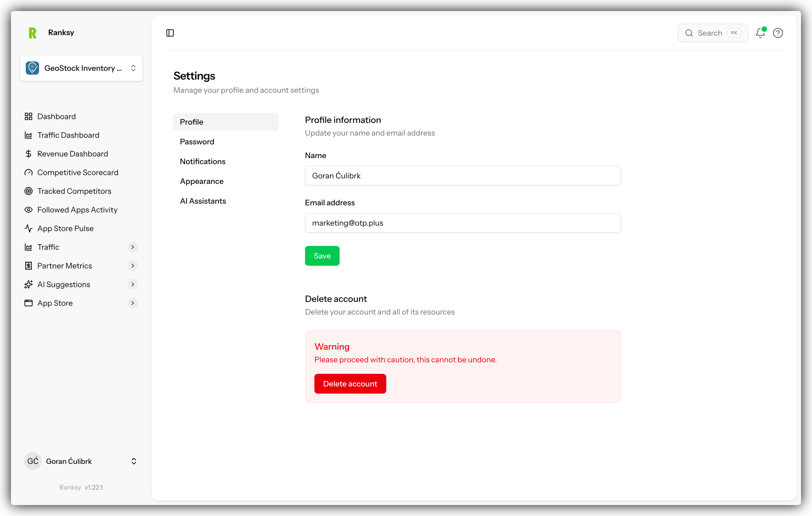Viewport: 812px width, 516px height.
Task: Click the Traffic Dashboard chart icon
Action: [x=29, y=135]
